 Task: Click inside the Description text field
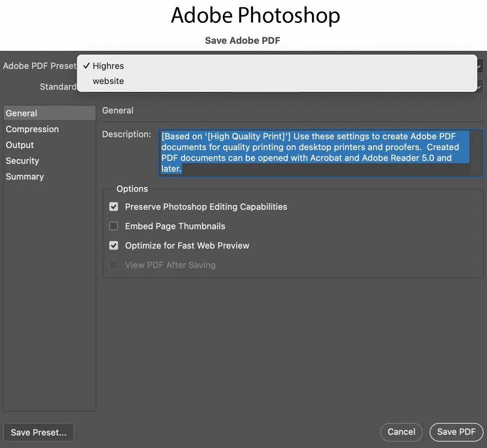pyautogui.click(x=320, y=153)
